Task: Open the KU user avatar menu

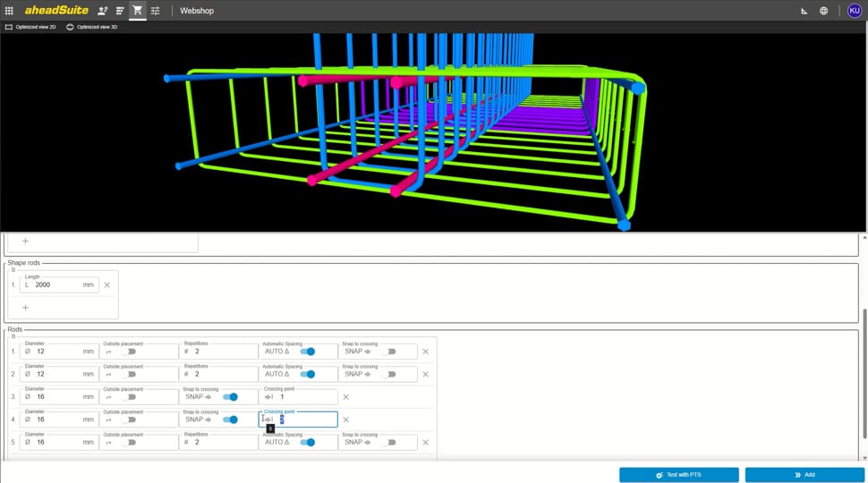Action: click(x=855, y=11)
